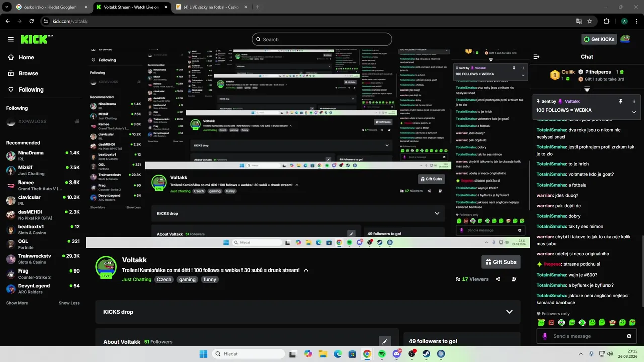Insert the red angry emote
The image size is (644, 362).
pyautogui.click(x=551, y=322)
